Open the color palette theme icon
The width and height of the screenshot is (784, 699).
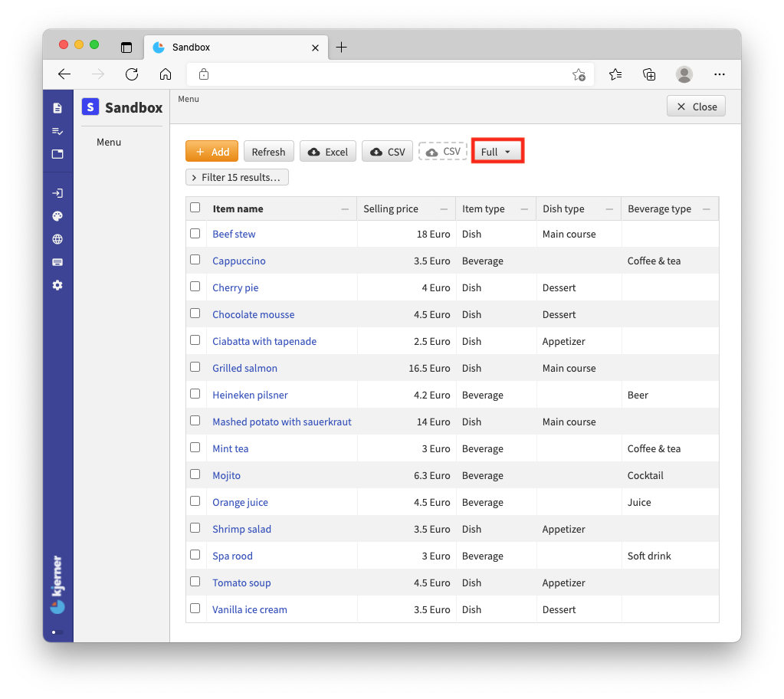click(x=57, y=216)
